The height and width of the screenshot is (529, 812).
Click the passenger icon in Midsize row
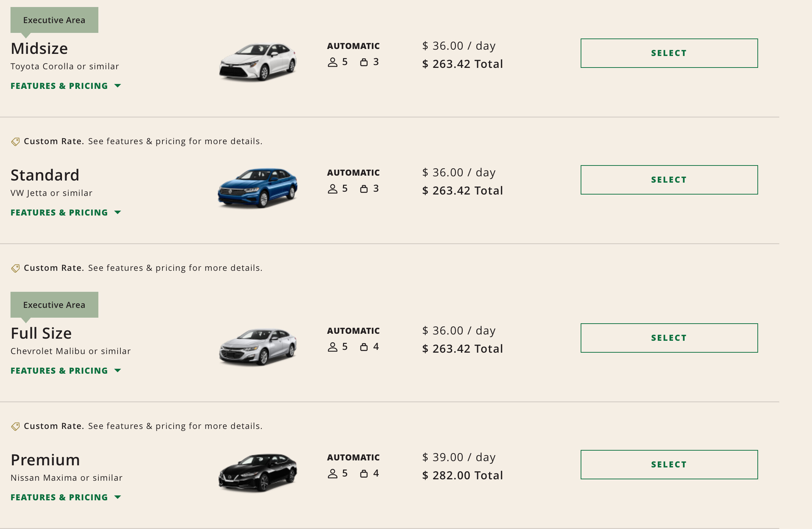332,62
